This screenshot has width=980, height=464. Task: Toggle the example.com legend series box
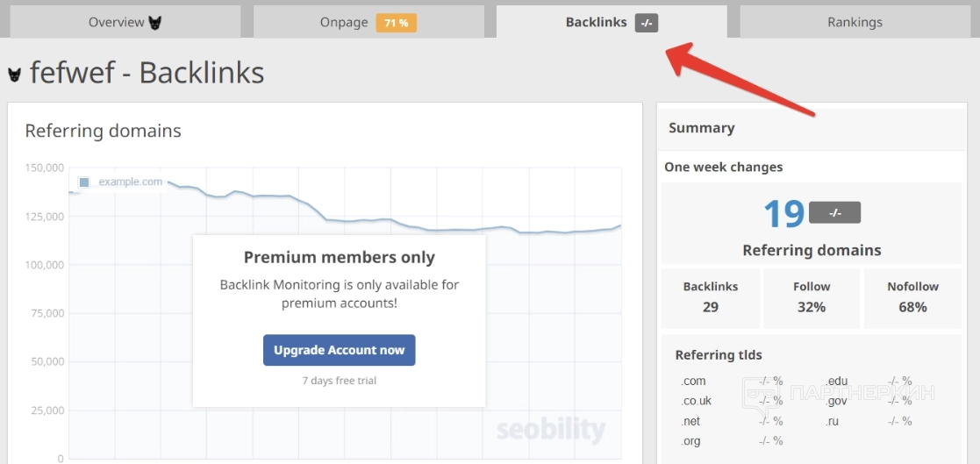(x=84, y=182)
